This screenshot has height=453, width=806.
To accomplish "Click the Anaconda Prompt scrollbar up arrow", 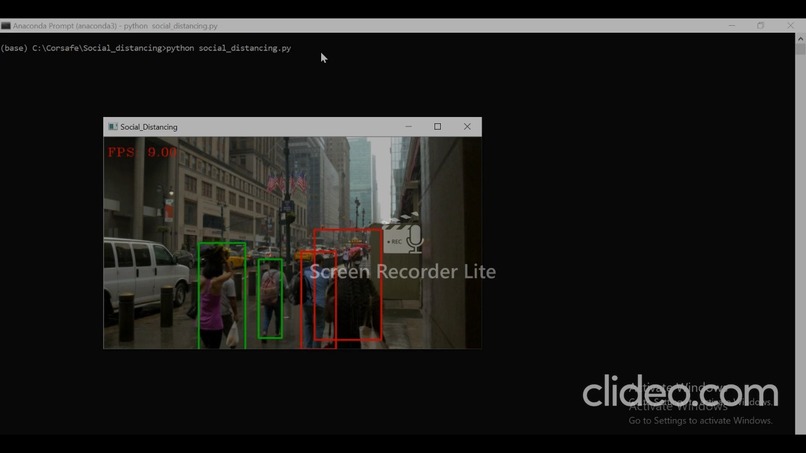I will pyautogui.click(x=800, y=38).
